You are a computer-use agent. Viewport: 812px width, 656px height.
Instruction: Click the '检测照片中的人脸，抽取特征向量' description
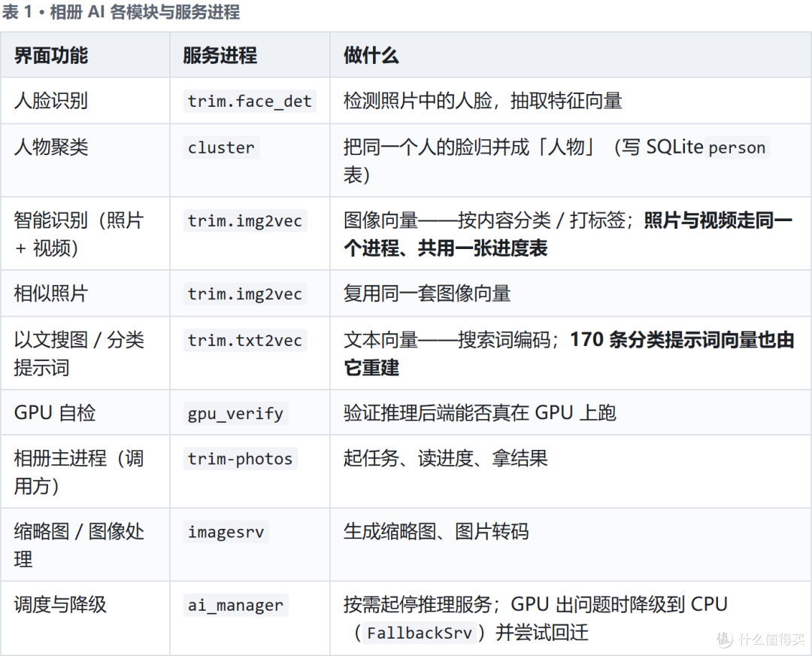(483, 101)
